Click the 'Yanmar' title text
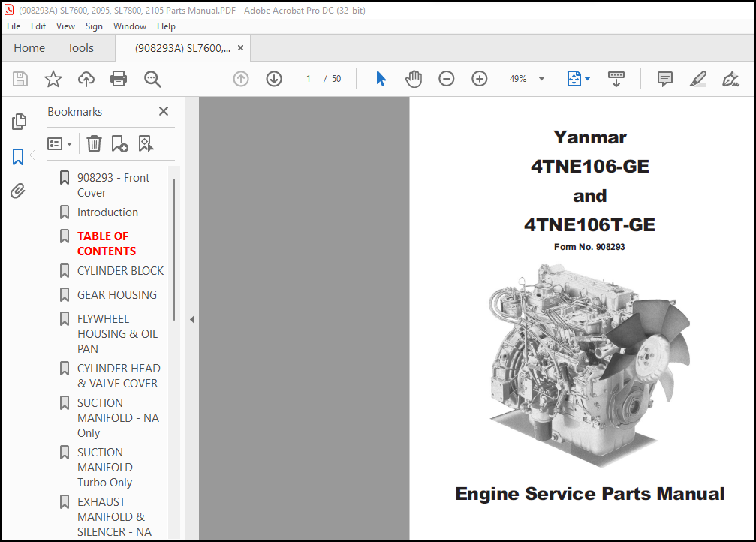 click(589, 137)
